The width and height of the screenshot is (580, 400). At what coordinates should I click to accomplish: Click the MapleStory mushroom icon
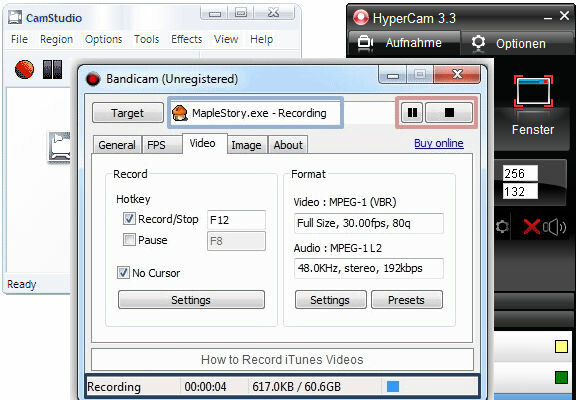click(180, 113)
